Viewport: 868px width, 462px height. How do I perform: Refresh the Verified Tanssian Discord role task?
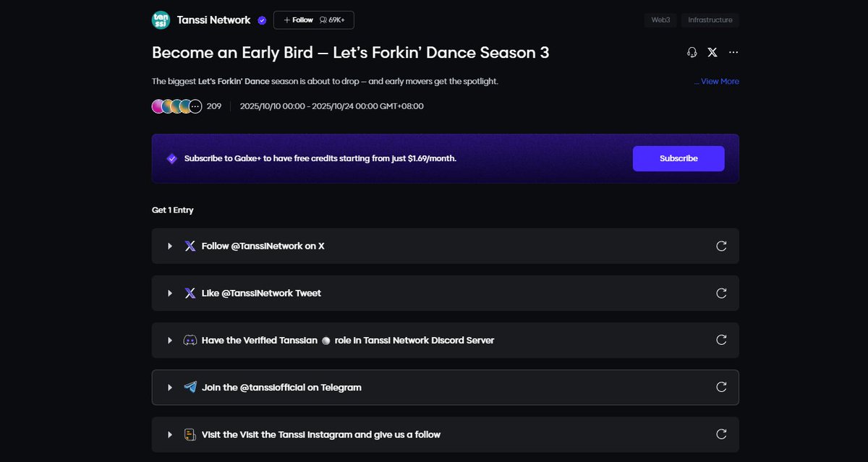pos(721,340)
